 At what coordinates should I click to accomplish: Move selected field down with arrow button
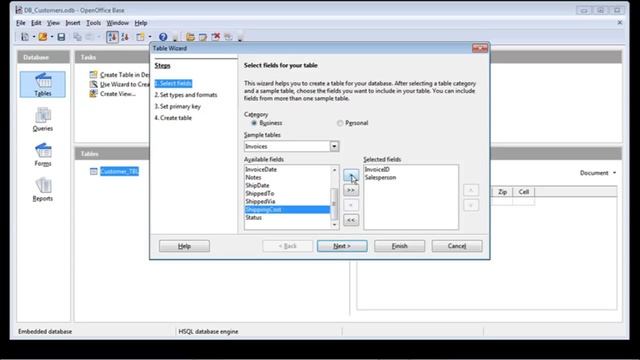(x=471, y=205)
